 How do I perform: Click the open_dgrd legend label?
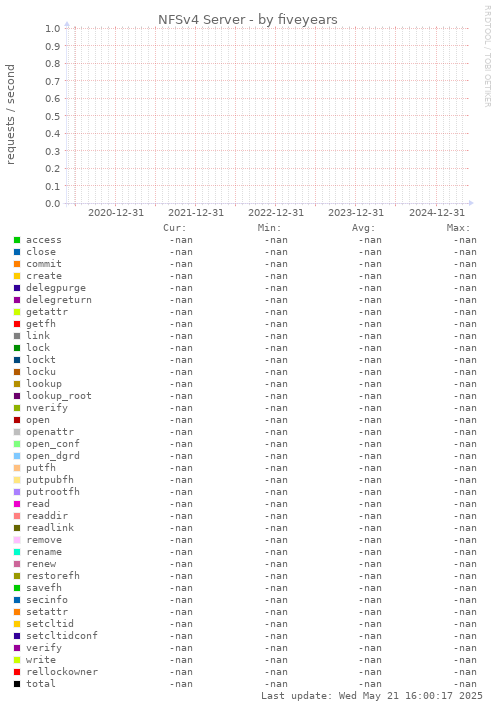[x=53, y=456]
